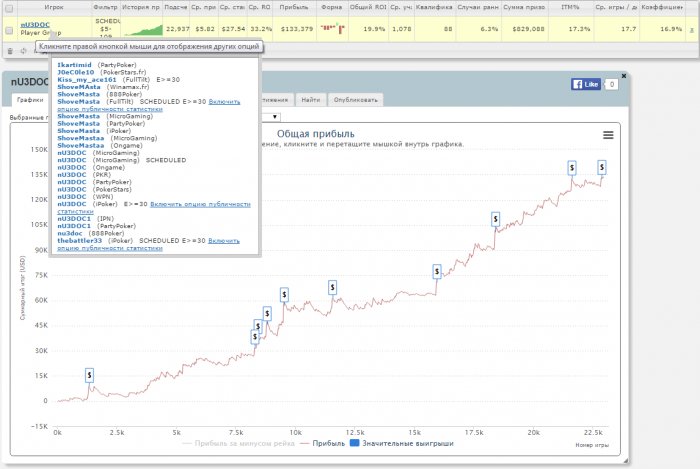
Task: Open the 'Найти' tab
Action: coord(311,100)
